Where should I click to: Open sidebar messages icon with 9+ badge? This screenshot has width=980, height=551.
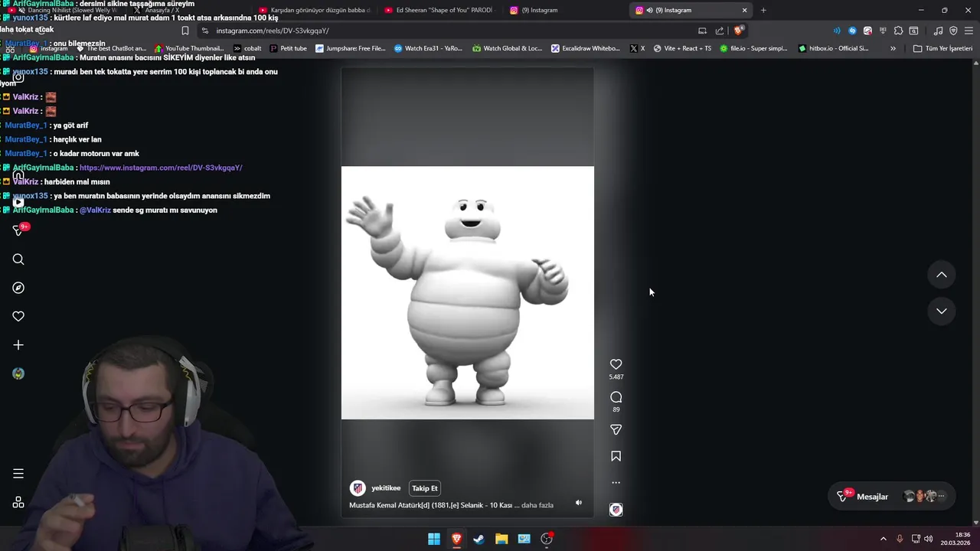(x=20, y=230)
